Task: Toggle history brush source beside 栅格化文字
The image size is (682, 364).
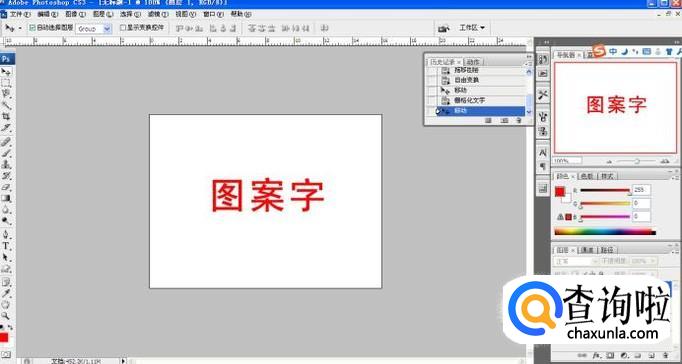Action: click(431, 100)
